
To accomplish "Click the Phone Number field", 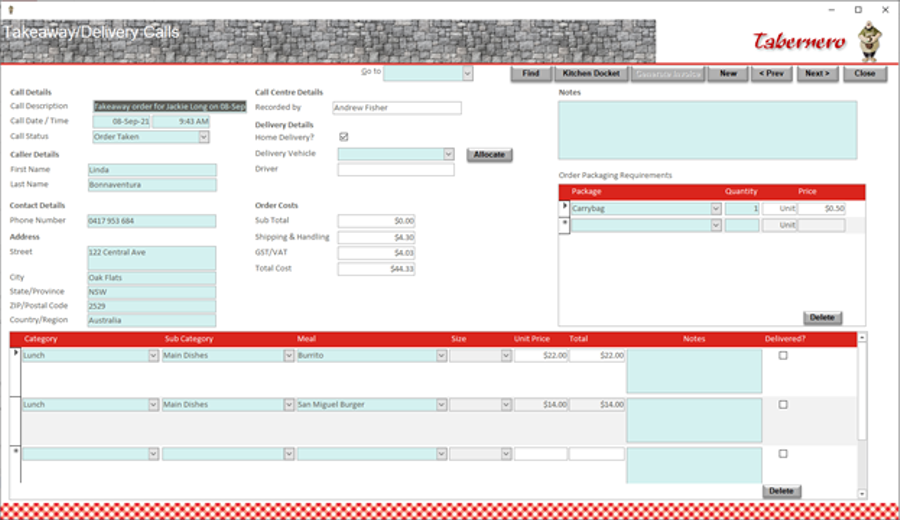I will [x=152, y=221].
